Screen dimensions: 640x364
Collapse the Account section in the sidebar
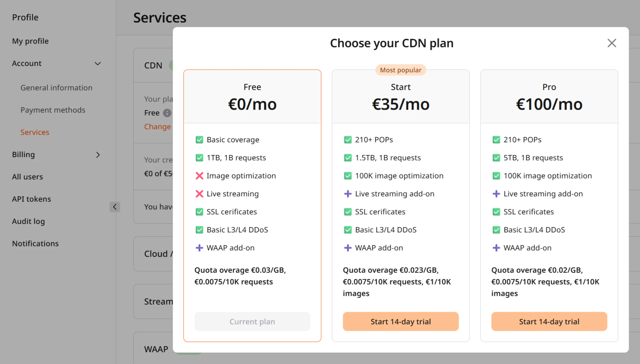point(98,64)
